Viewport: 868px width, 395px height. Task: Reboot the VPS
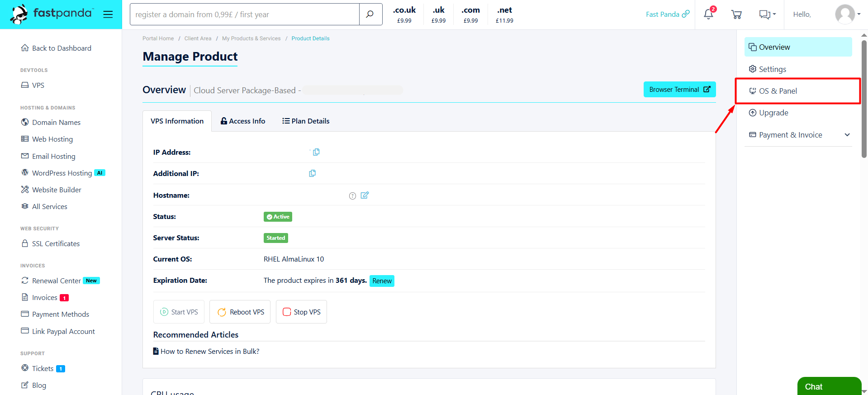pyautogui.click(x=240, y=312)
